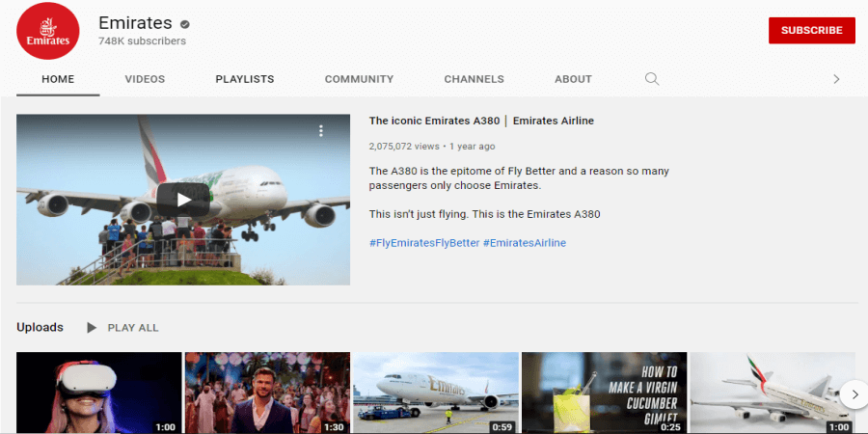Switch to the Videos tab

(145, 79)
